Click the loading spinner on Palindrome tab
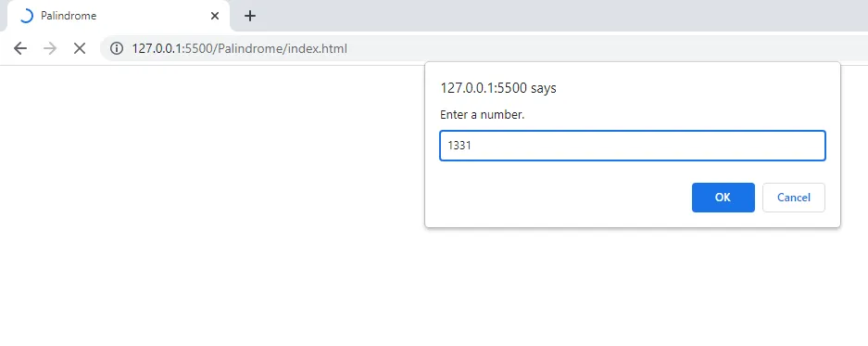The image size is (868, 346). [26, 16]
